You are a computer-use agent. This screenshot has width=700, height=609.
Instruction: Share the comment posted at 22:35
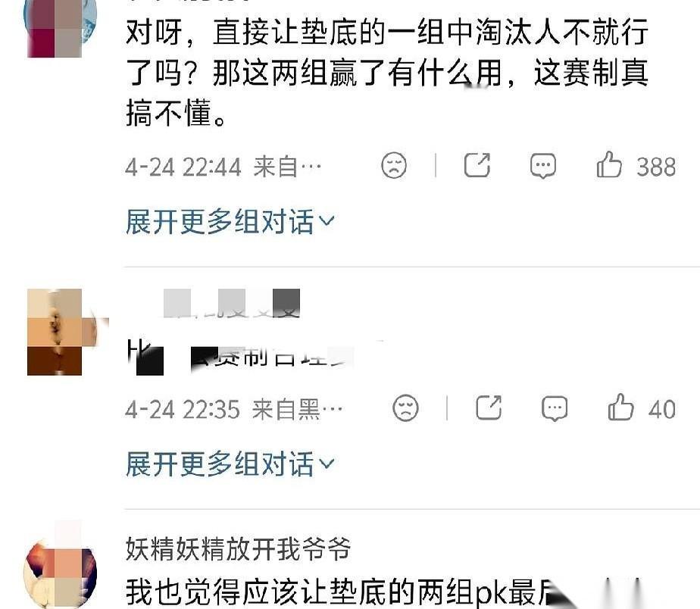coord(489,408)
